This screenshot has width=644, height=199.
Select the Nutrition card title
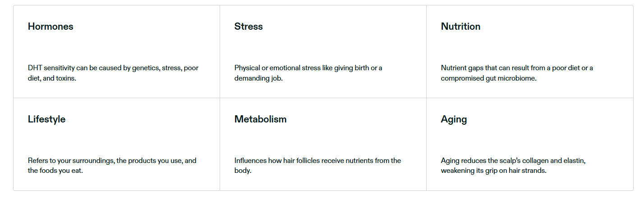(460, 27)
